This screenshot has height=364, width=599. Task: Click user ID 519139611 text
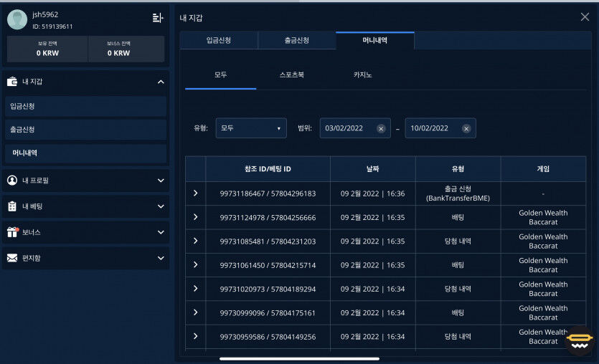[x=52, y=27]
